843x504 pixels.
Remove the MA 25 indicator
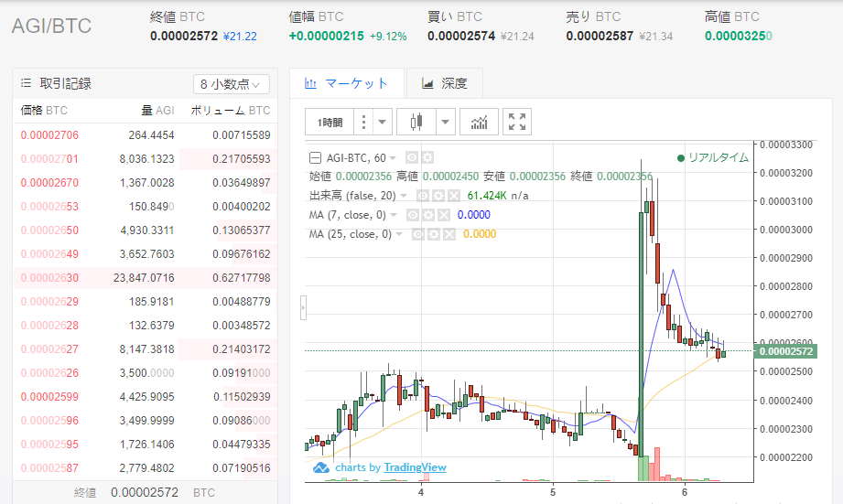pyautogui.click(x=449, y=234)
